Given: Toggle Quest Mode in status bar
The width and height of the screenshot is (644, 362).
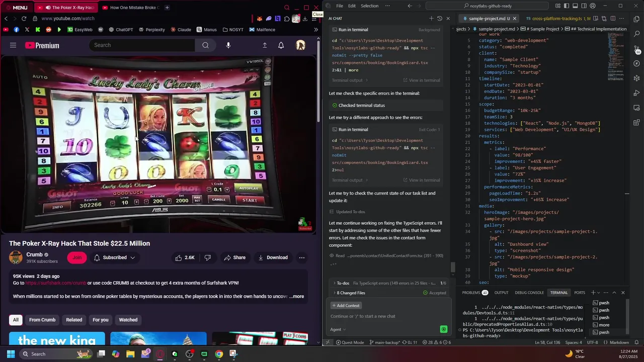Looking at the screenshot, I should [350, 342].
